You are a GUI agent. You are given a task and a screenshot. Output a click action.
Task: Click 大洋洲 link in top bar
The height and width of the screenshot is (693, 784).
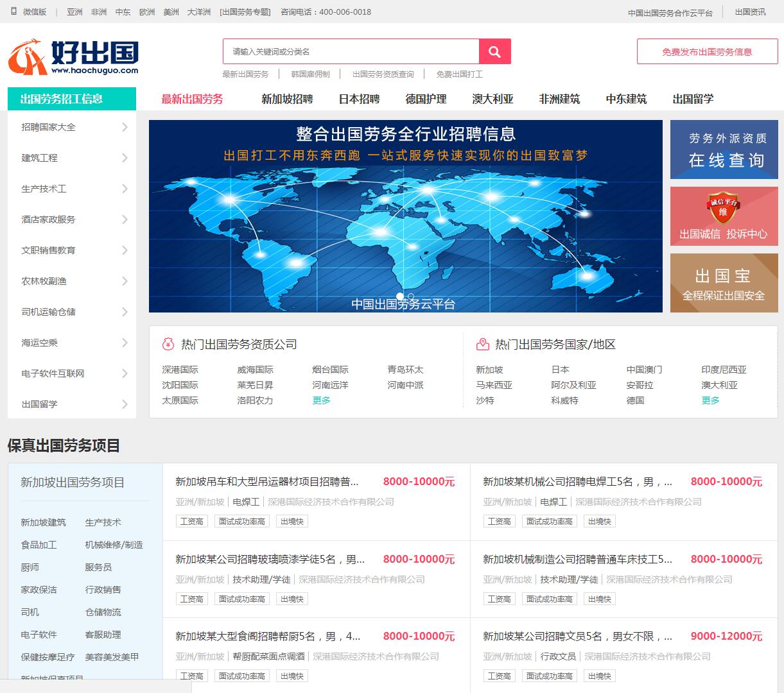199,12
